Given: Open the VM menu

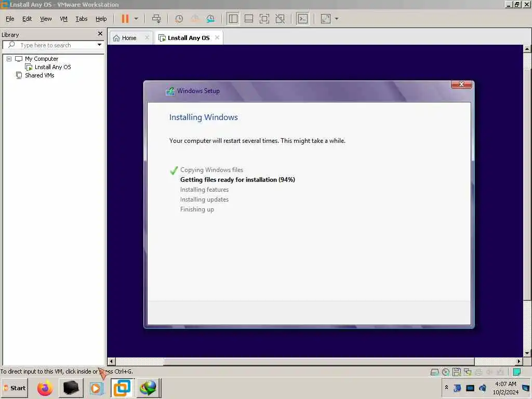Looking at the screenshot, I should [x=63, y=19].
